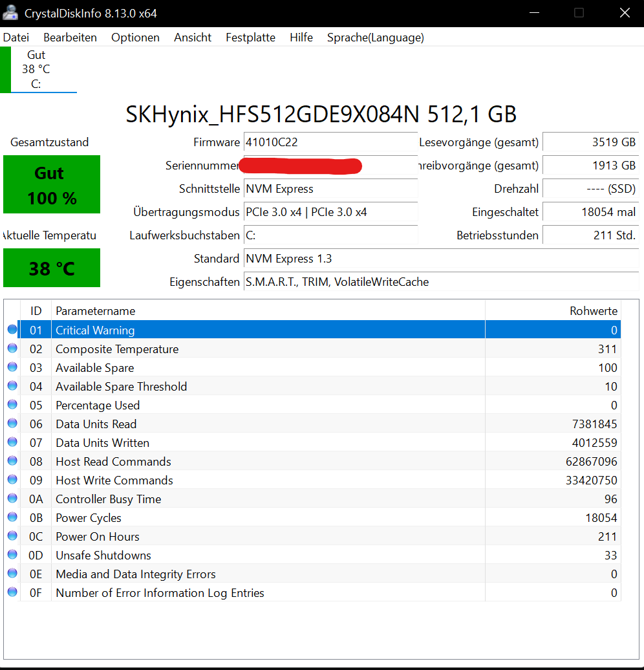Click the disk title SKHynix_HFS512GDE9X084N 512,1 GB

tap(321, 114)
